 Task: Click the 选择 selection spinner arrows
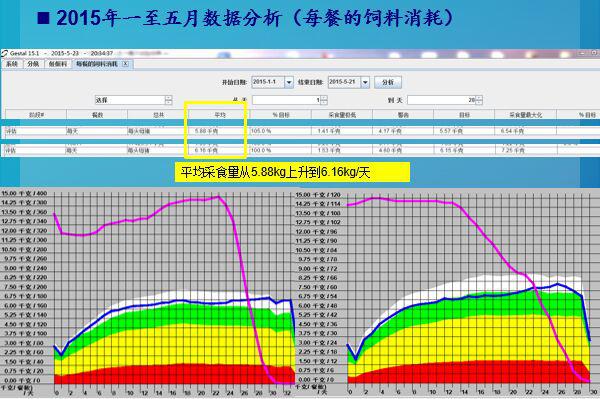click(x=168, y=100)
